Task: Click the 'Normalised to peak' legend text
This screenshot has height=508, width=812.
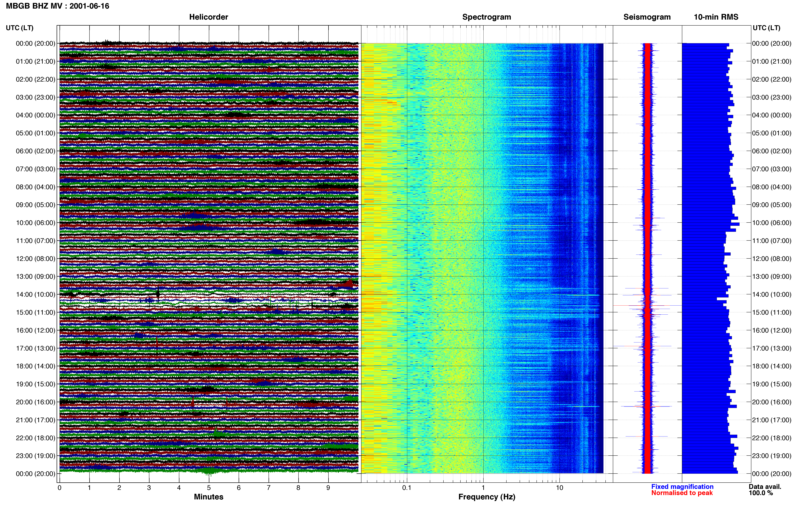Action: tap(682, 493)
